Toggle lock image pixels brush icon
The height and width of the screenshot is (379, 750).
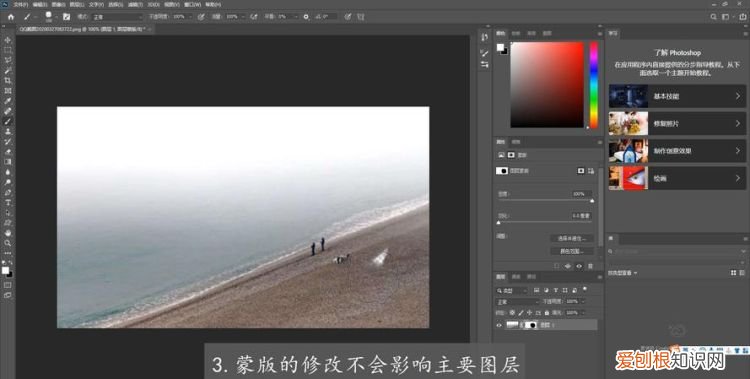(521, 312)
